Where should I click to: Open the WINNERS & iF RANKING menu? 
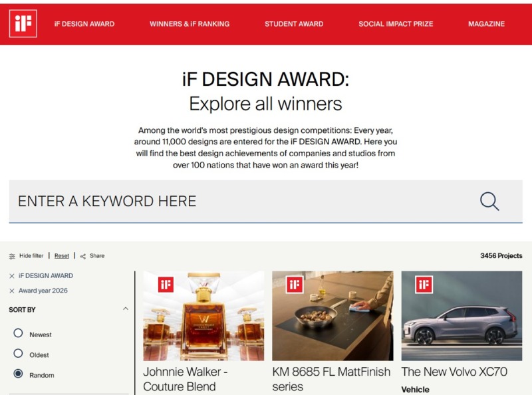coord(190,24)
